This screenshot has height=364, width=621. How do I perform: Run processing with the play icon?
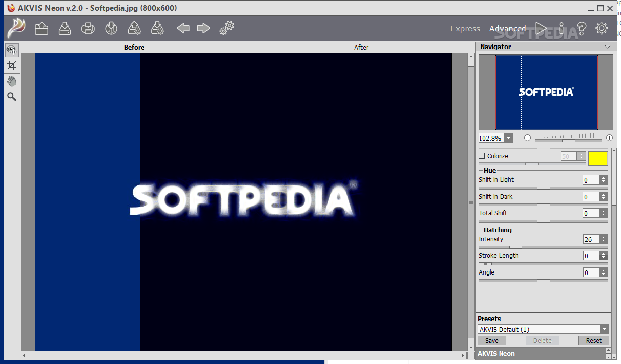click(541, 29)
